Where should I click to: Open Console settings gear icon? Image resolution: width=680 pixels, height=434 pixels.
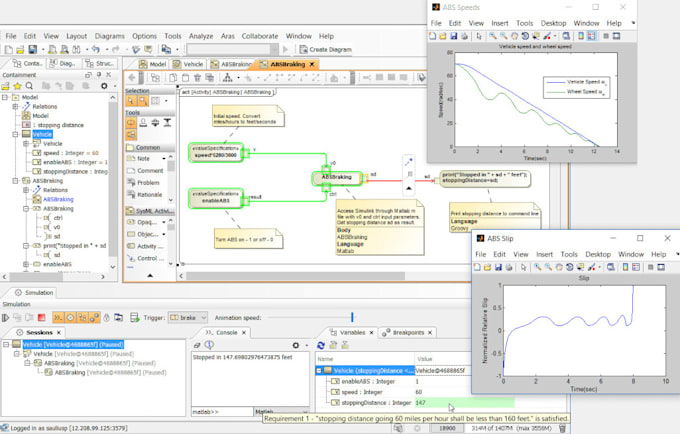point(296,345)
